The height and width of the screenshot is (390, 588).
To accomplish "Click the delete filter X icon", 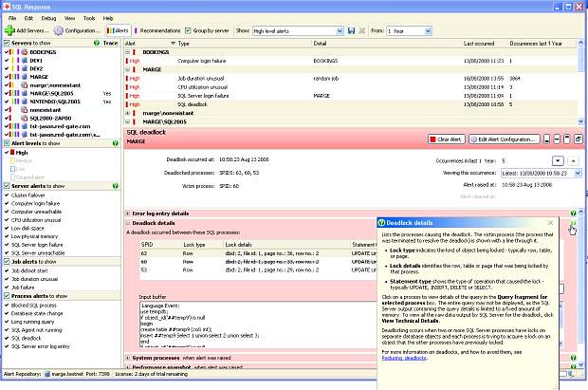I will 362,30.
